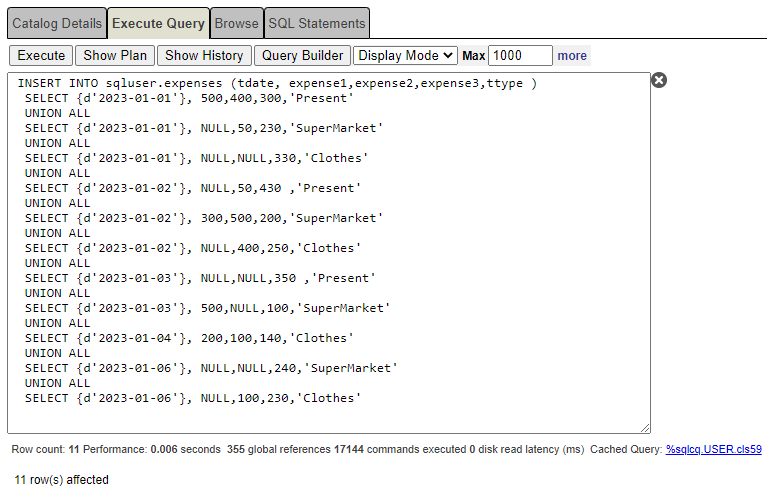Screen dimensions: 767x490
Task: Expand the Display Mode dropdown
Action: tap(405, 56)
